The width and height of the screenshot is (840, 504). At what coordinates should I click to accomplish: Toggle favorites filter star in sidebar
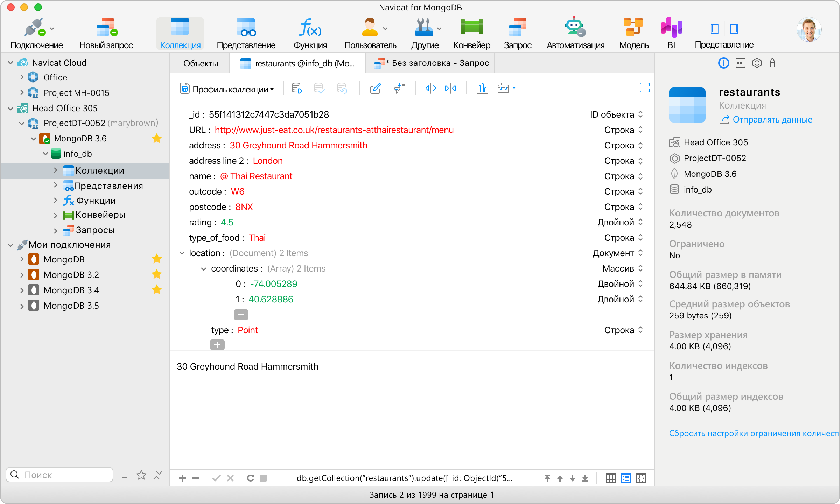click(x=141, y=475)
